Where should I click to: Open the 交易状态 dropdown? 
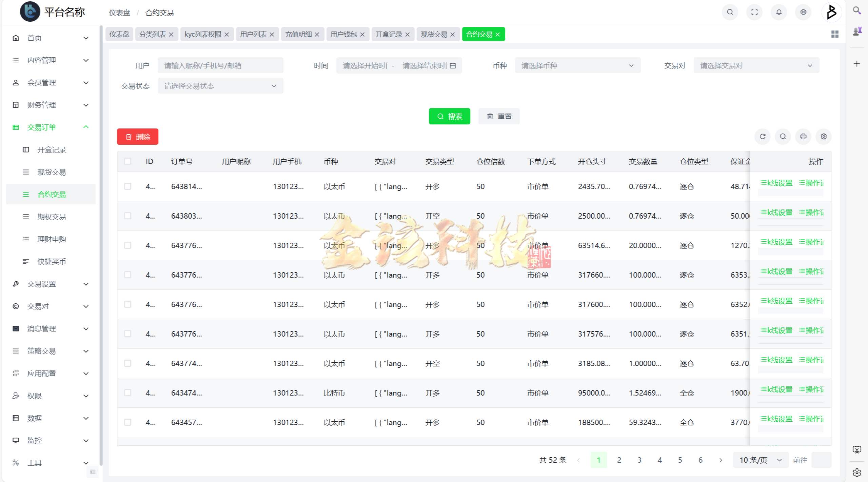click(x=220, y=85)
